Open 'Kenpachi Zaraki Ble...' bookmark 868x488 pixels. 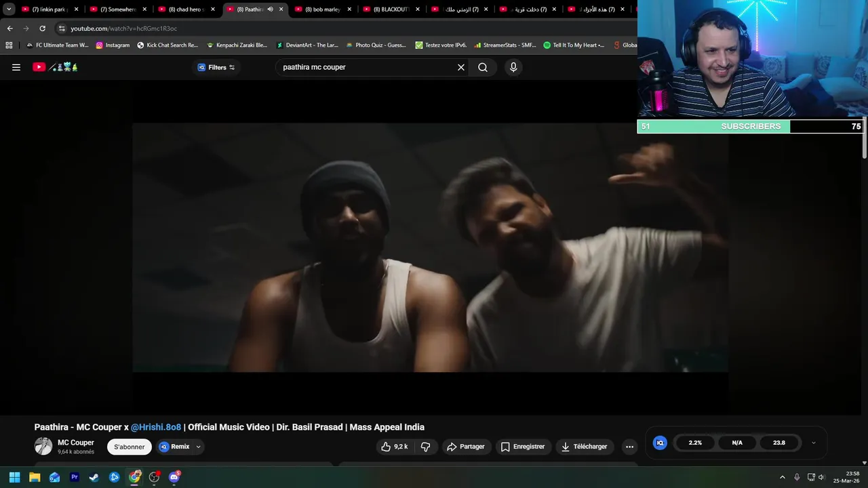point(237,45)
